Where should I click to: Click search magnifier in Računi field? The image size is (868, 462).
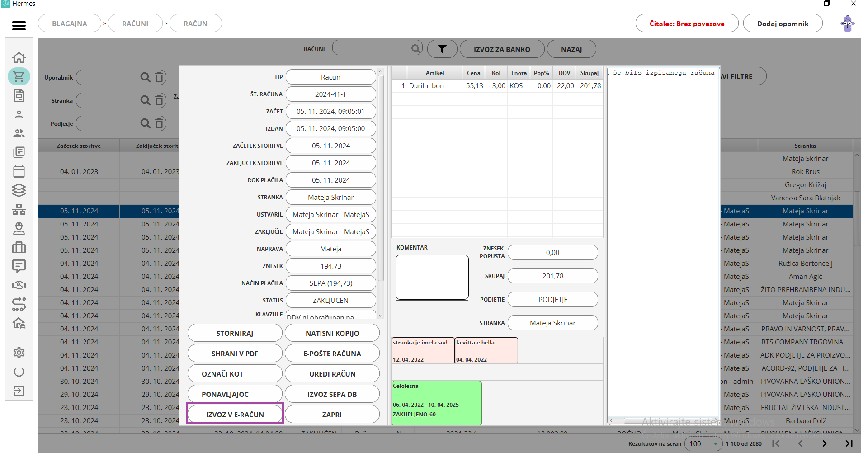pyautogui.click(x=415, y=48)
